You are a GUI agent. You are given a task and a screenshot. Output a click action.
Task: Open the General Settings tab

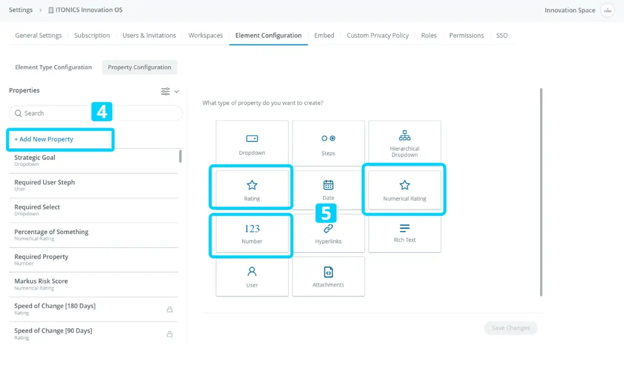click(38, 35)
